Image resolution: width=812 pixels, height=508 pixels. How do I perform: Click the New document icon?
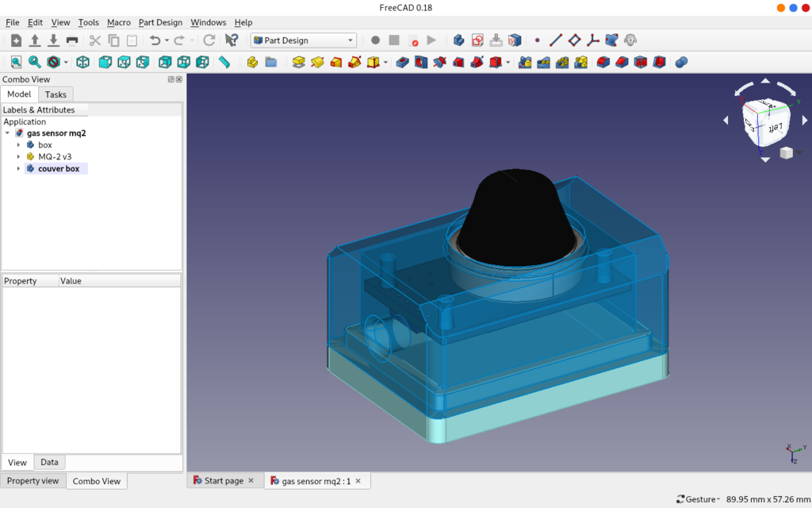coord(16,40)
